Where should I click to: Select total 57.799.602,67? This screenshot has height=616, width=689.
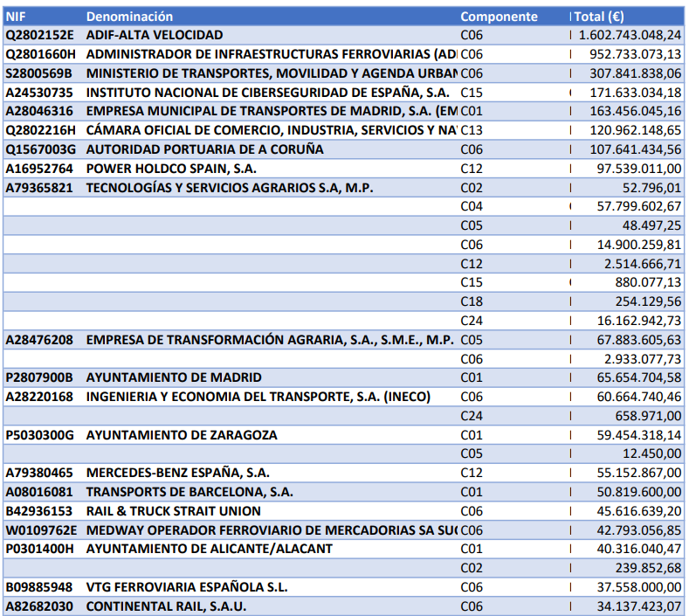point(639,206)
